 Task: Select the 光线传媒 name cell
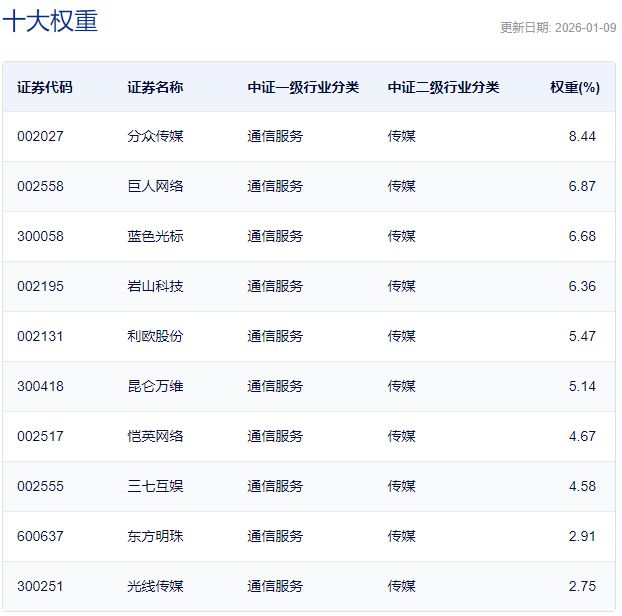pos(155,586)
